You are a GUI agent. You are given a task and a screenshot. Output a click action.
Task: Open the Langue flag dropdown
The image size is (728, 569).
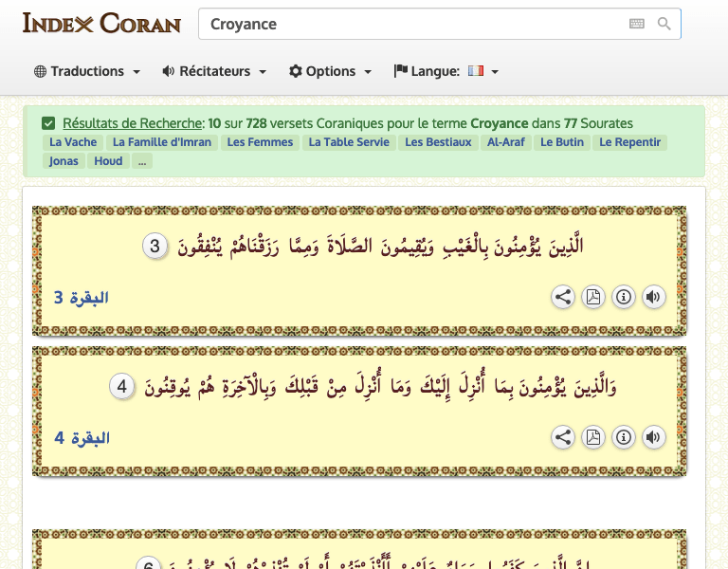click(x=446, y=71)
